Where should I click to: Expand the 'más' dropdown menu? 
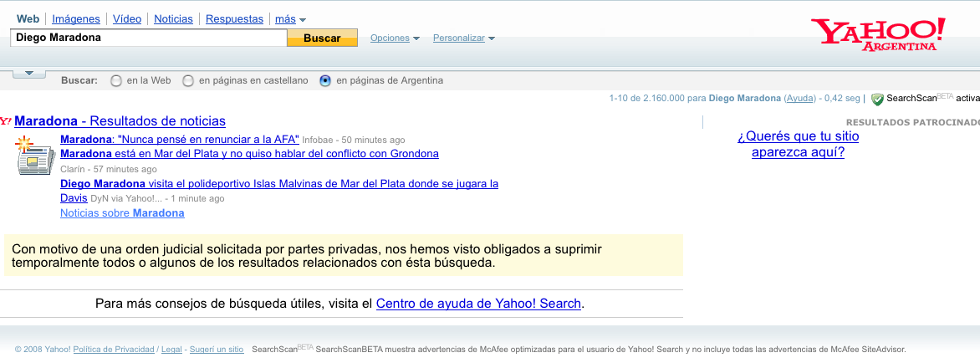[x=291, y=19]
